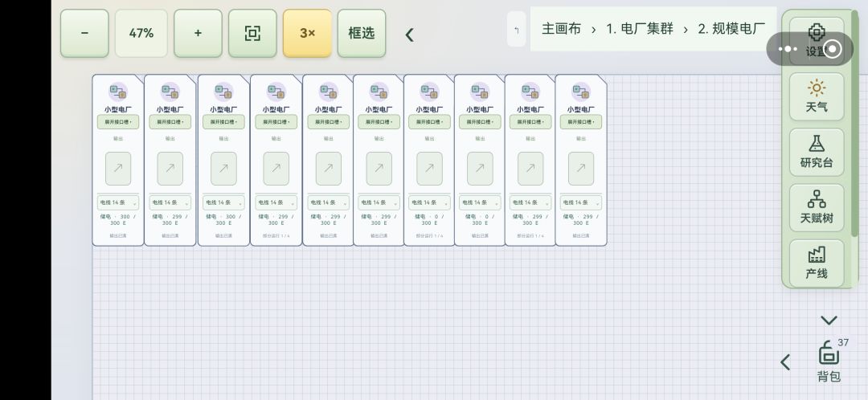
Task: Expand 展开接口槽 on the 0-stored 输出已满 card
Action: pyautogui.click(x=480, y=122)
